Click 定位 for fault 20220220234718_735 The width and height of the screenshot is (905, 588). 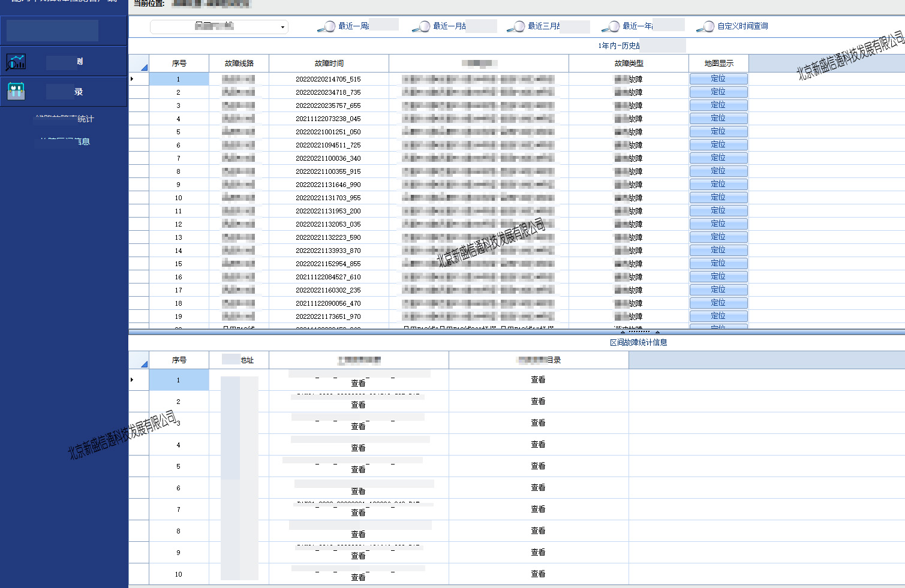point(718,92)
